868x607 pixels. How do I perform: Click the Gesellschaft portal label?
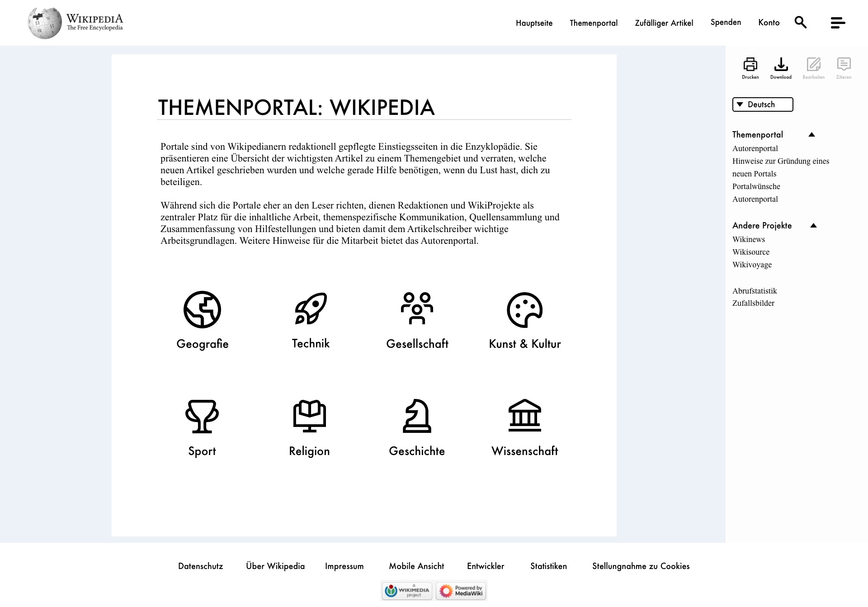(x=417, y=344)
